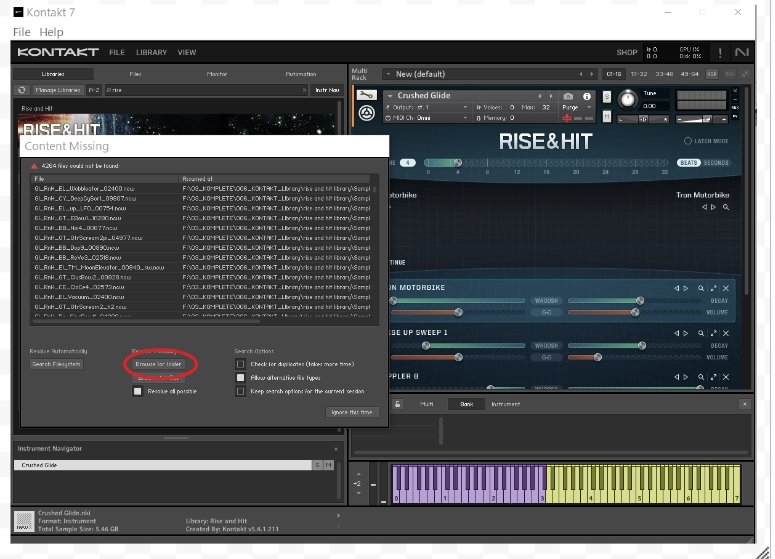The width and height of the screenshot is (775, 559).
Task: Click the Instr Nav button
Action: click(x=327, y=90)
